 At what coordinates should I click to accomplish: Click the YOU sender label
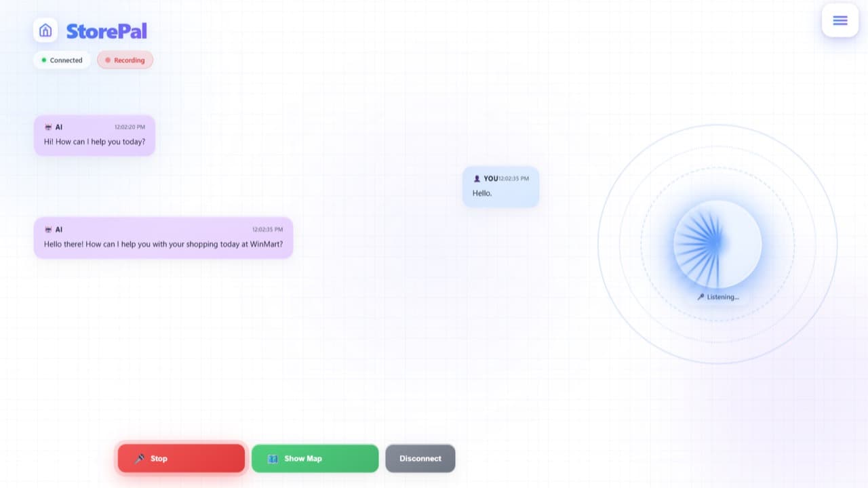coord(490,179)
